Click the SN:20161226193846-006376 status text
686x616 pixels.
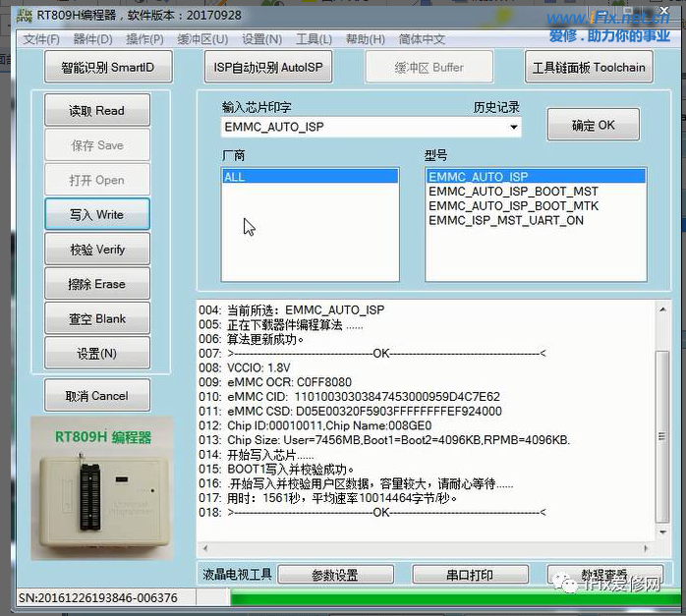pos(97,597)
